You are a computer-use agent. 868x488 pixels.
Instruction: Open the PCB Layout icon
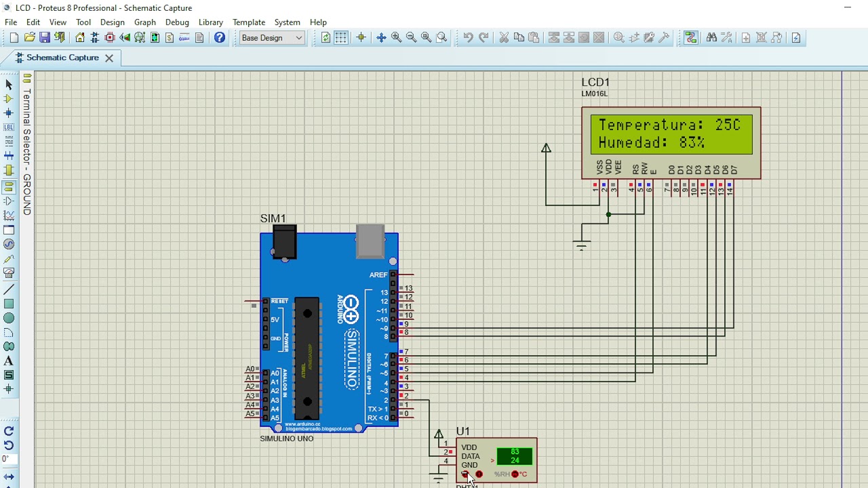(110, 38)
